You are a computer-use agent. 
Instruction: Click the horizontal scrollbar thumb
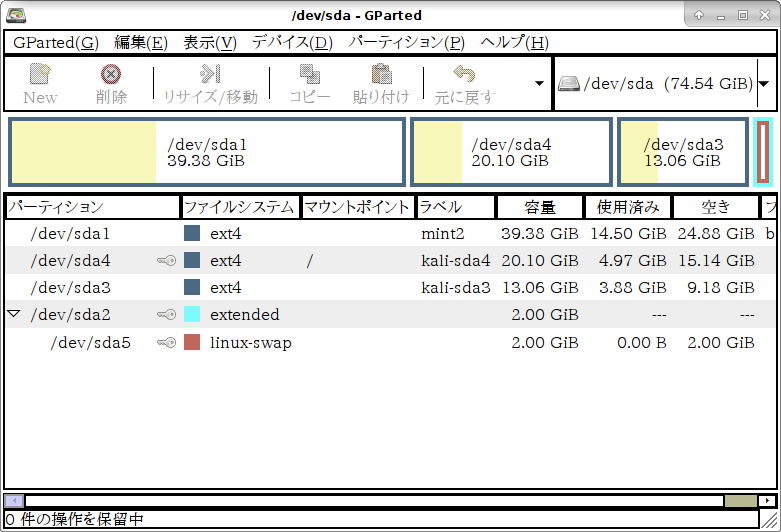pos(740,500)
